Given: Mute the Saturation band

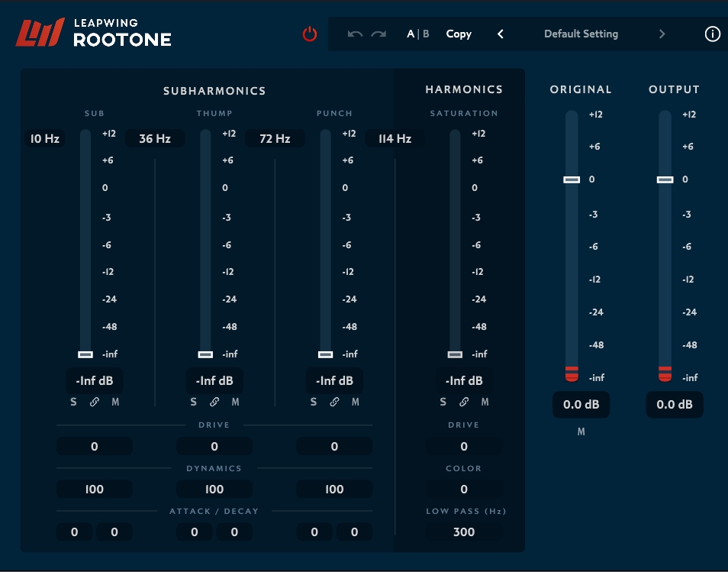Looking at the screenshot, I should [485, 402].
